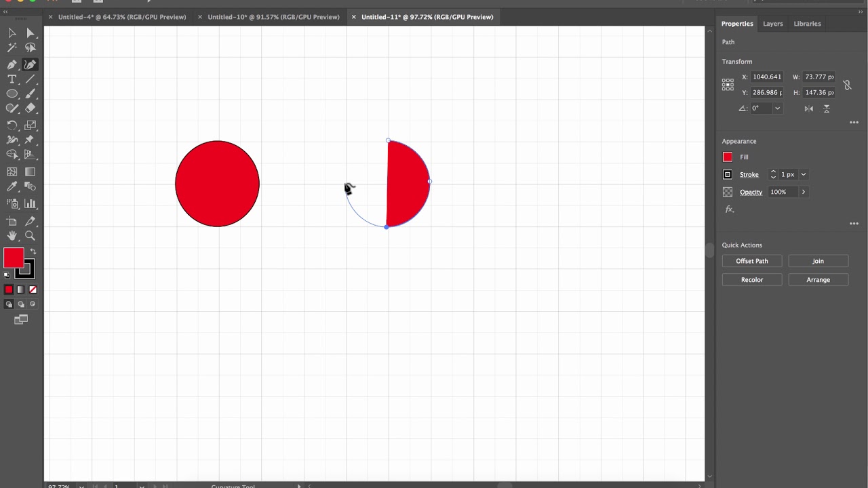The width and height of the screenshot is (868, 488).
Task: Select the Shape Builder tool
Action: click(x=12, y=155)
